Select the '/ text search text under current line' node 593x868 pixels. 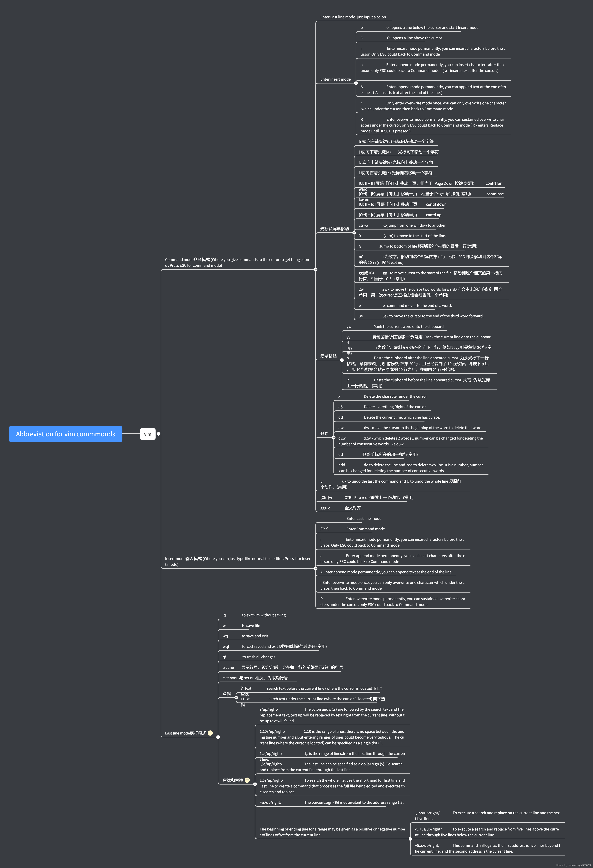(x=313, y=701)
